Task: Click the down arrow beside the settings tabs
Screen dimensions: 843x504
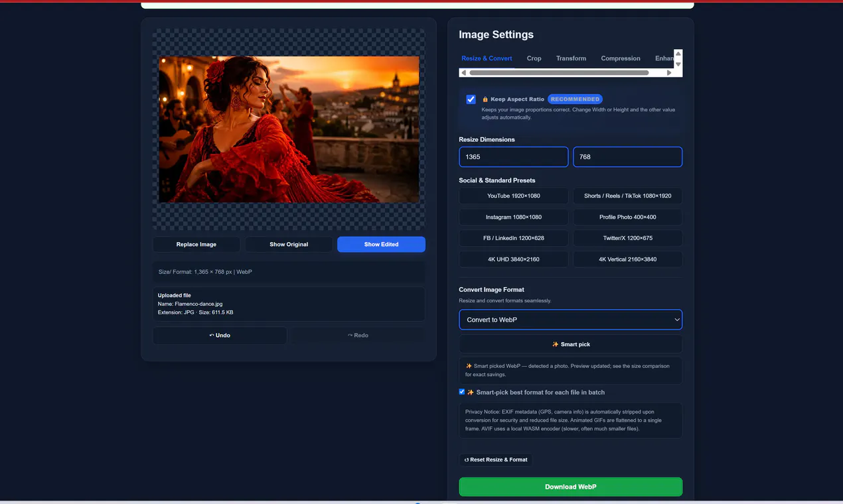Action: click(x=678, y=64)
